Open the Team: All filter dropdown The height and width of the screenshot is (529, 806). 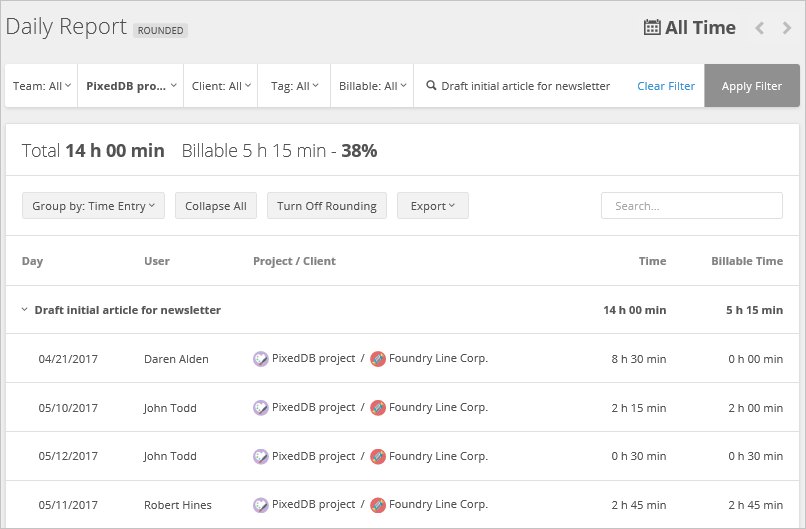pyautogui.click(x=42, y=86)
